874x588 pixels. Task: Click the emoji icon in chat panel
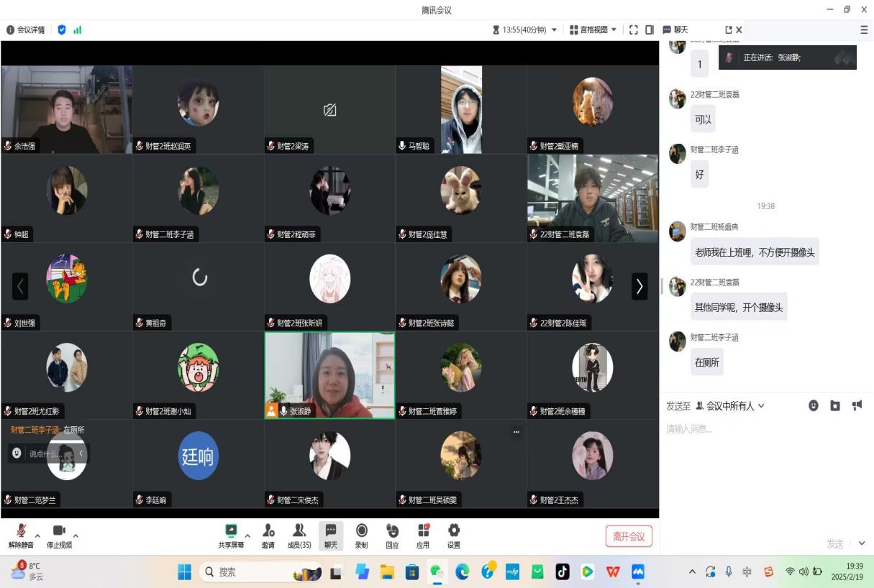[x=814, y=405]
